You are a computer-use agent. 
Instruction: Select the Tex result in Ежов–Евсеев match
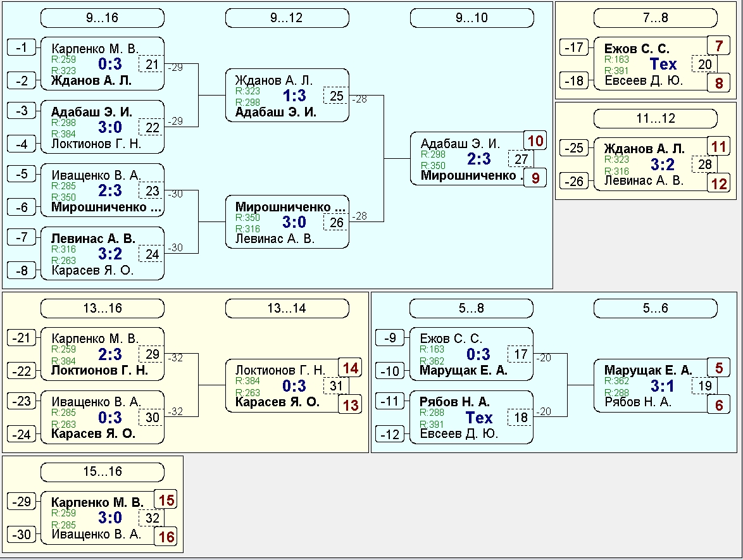(663, 65)
